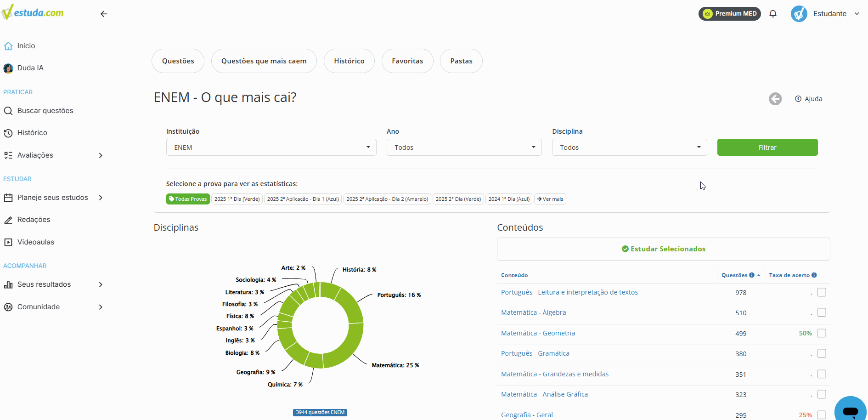
Task: Open the Disciplina dropdown
Action: (630, 148)
